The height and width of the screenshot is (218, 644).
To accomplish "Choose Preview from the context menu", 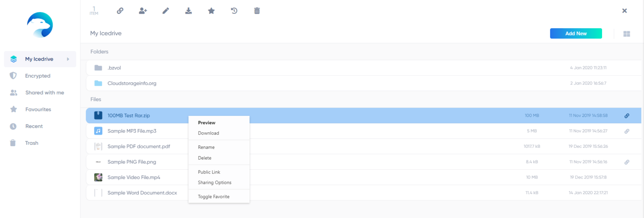I will (206, 123).
